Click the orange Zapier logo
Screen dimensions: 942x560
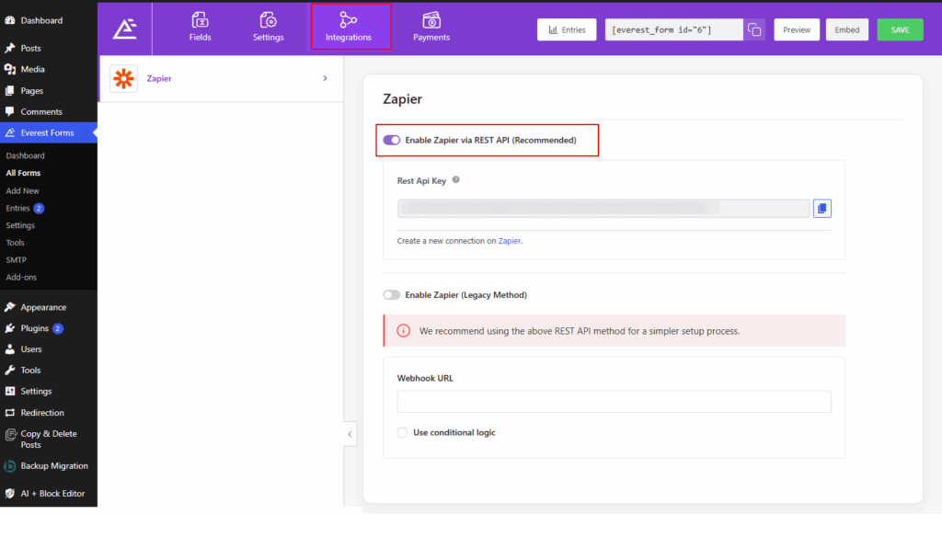(x=122, y=78)
